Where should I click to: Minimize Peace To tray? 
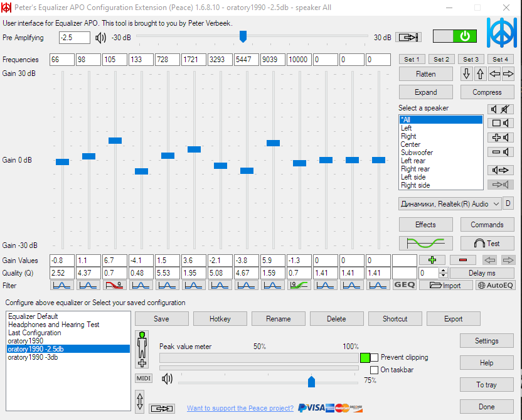tap(487, 385)
